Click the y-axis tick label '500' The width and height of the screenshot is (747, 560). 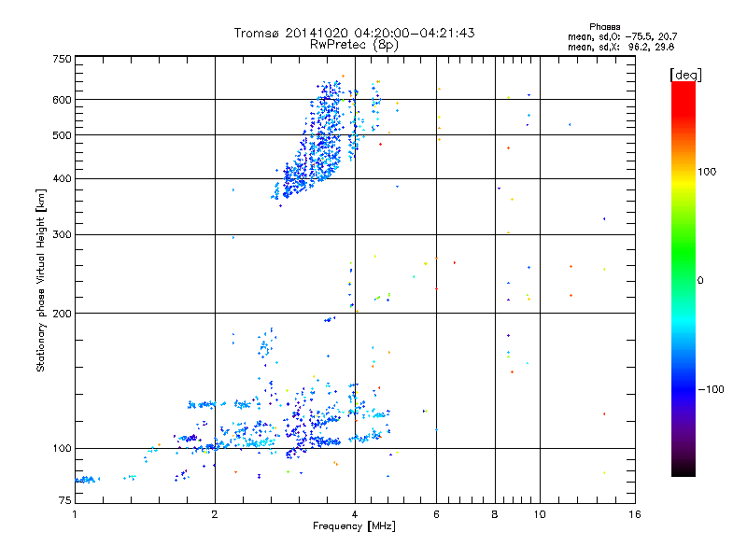pyautogui.click(x=62, y=135)
